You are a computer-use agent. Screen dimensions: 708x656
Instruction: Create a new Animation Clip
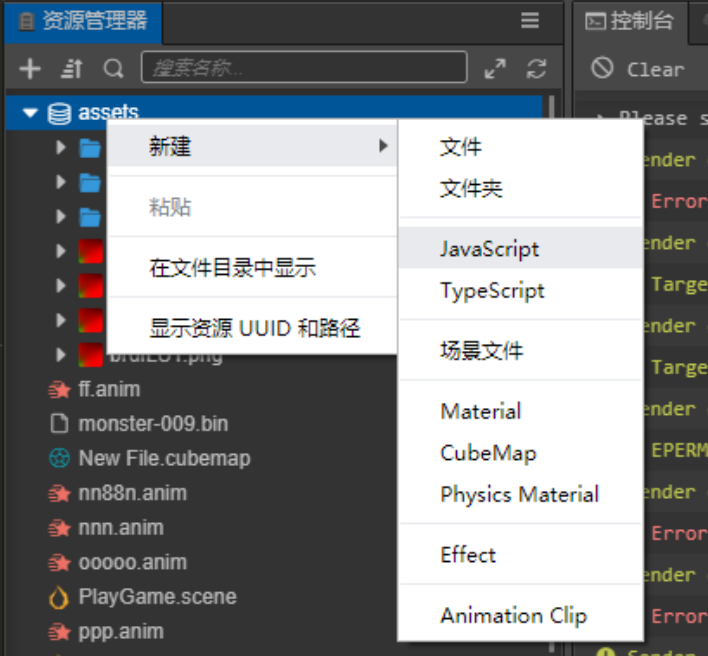[x=513, y=616]
